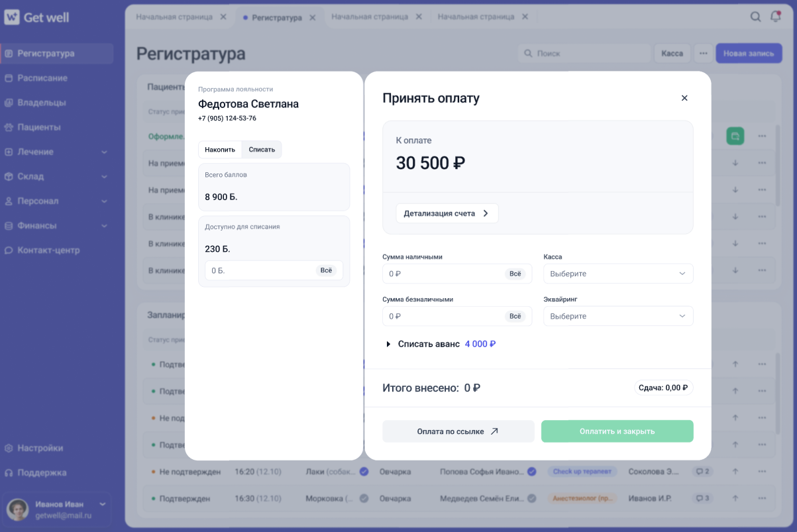The image size is (797, 532).
Task: Click the Сдача: 0,00 ₽ chip
Action: click(x=663, y=388)
